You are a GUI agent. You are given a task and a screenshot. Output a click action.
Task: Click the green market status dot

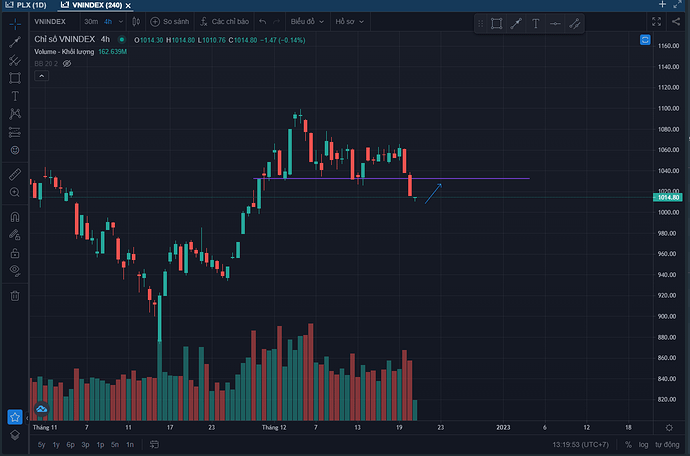pos(122,40)
